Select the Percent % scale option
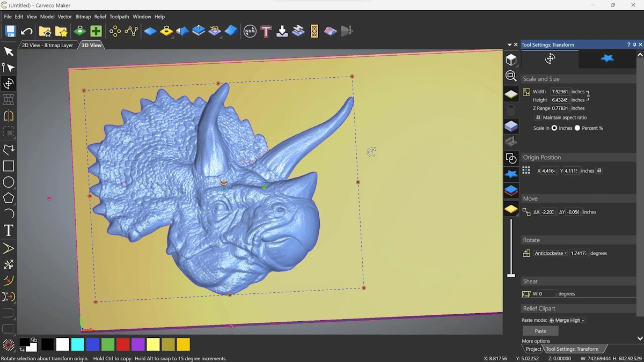Screen dimensions: 644x362 [577, 128]
